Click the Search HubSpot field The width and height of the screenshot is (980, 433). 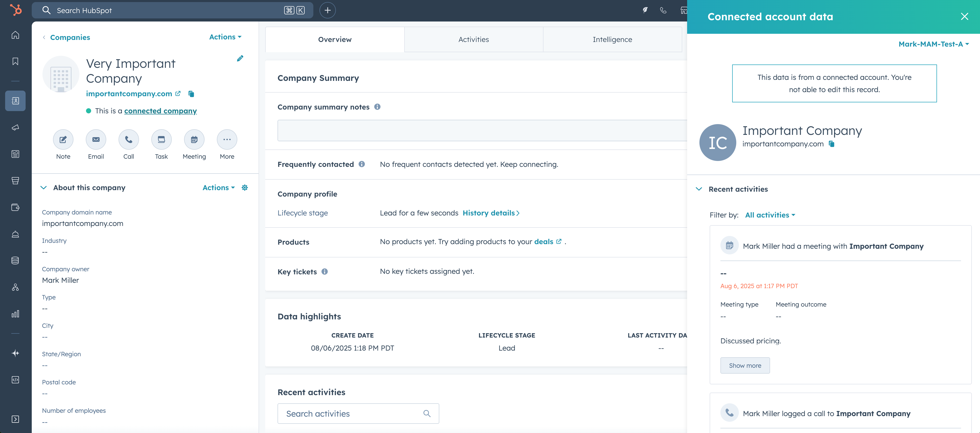point(172,10)
